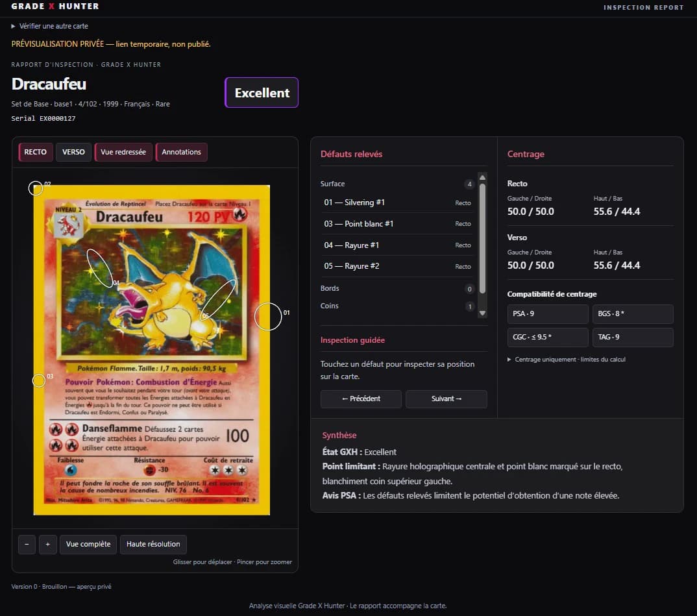
Task: Click the 'Défauts relevés' heading
Action: point(352,154)
